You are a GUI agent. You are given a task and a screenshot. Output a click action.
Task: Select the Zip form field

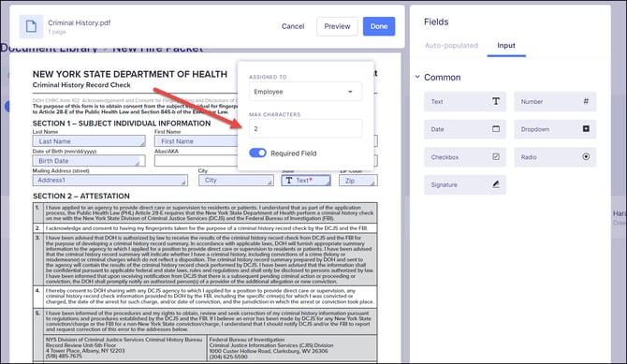(358, 181)
